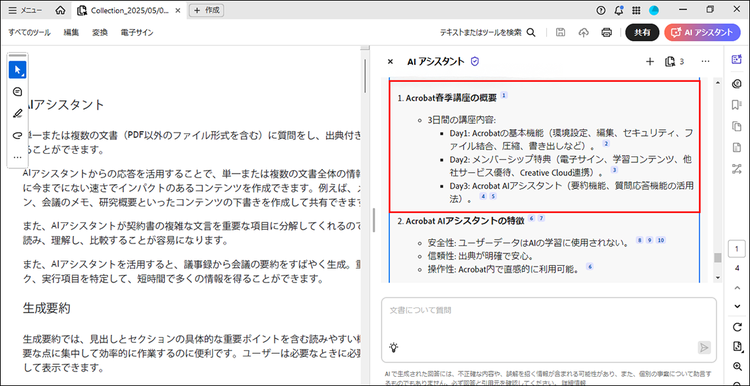Click the save disk icon
The height and width of the screenshot is (386, 750).
[x=561, y=33]
